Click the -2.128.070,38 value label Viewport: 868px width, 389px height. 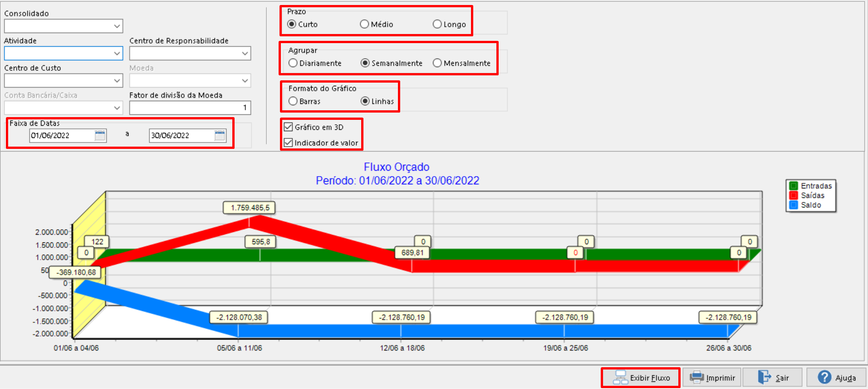coord(239,317)
